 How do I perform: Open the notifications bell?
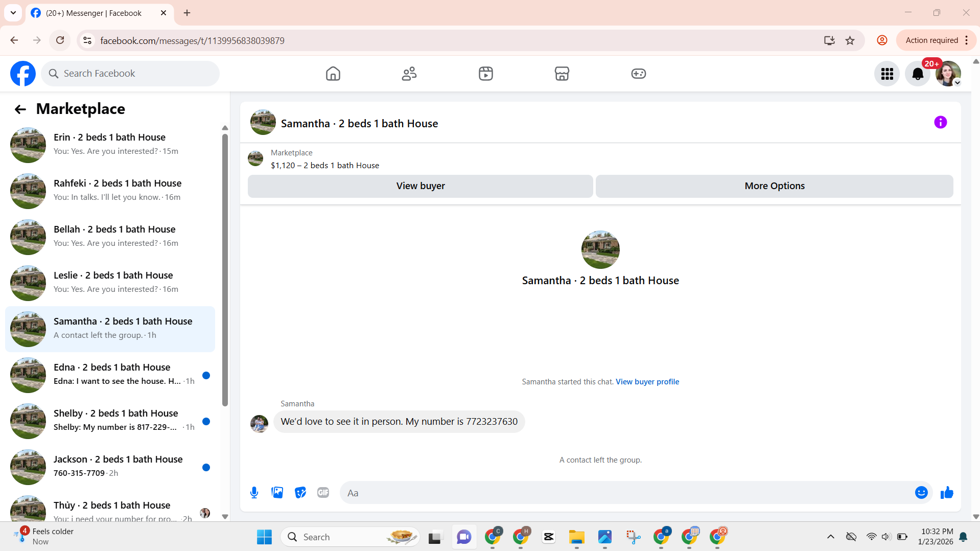pos(918,74)
